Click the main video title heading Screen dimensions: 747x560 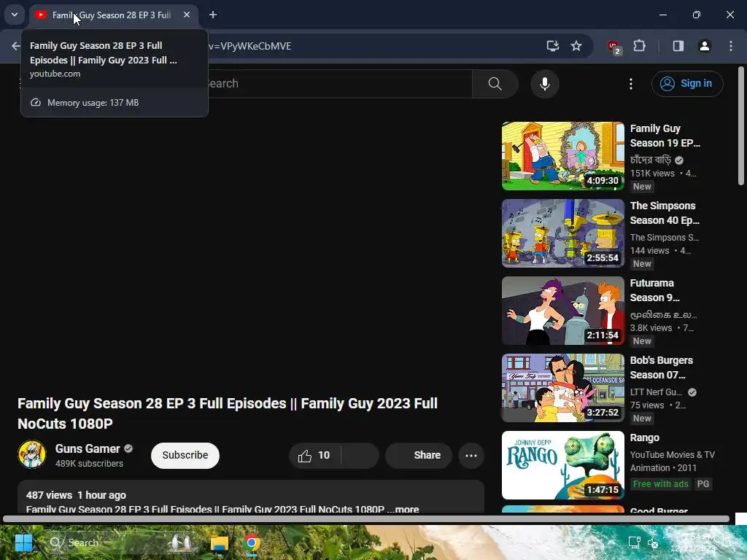228,413
